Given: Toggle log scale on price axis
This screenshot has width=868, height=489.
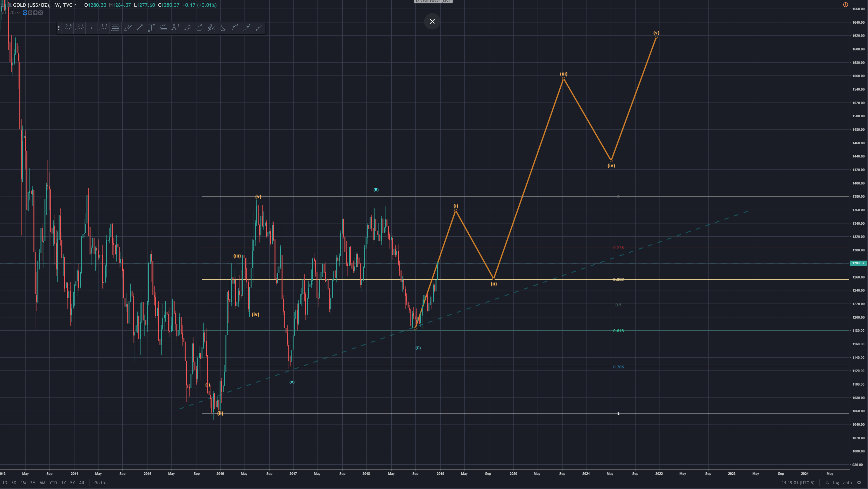Looking at the screenshot, I should 836,483.
